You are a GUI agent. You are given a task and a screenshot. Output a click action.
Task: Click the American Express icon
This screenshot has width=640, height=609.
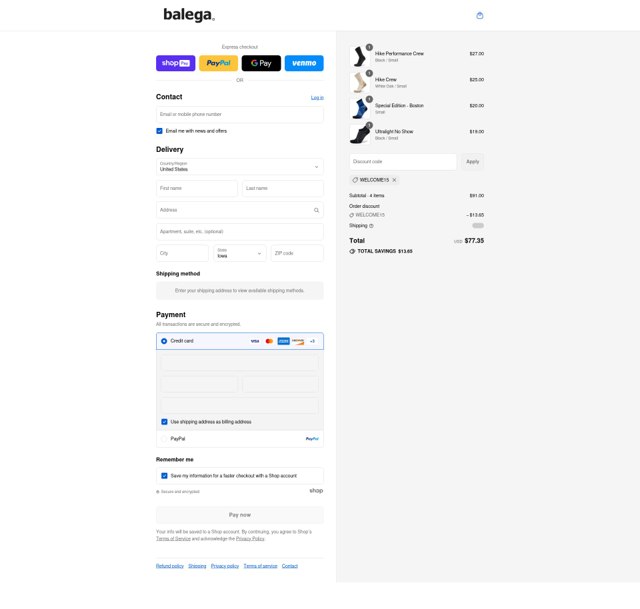(283, 341)
